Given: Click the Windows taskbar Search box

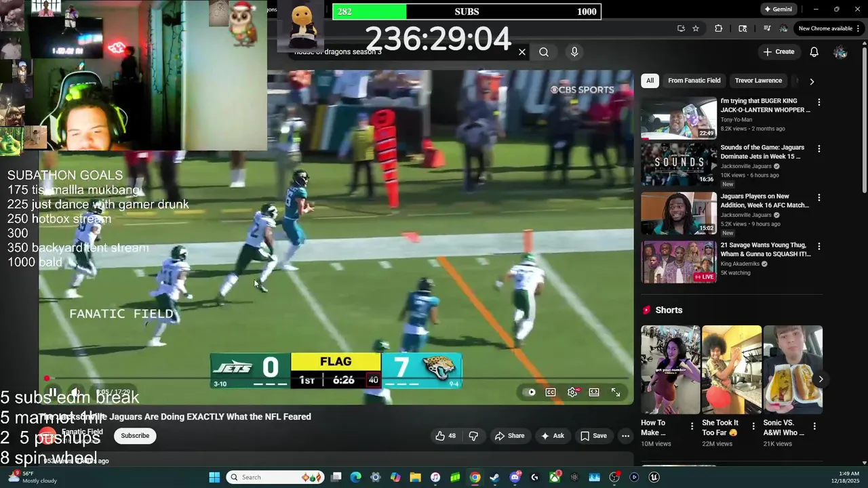Looking at the screenshot, I should pyautogui.click(x=275, y=477).
